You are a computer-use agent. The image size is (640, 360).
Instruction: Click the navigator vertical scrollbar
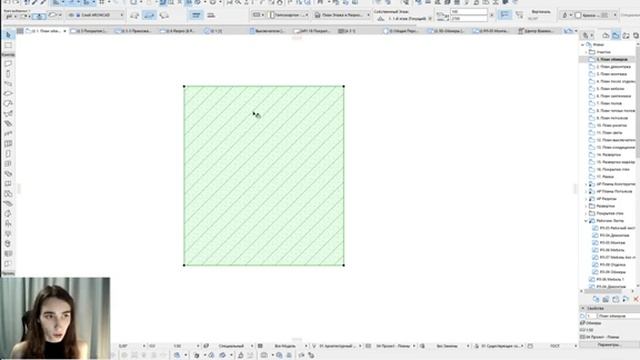638,102
